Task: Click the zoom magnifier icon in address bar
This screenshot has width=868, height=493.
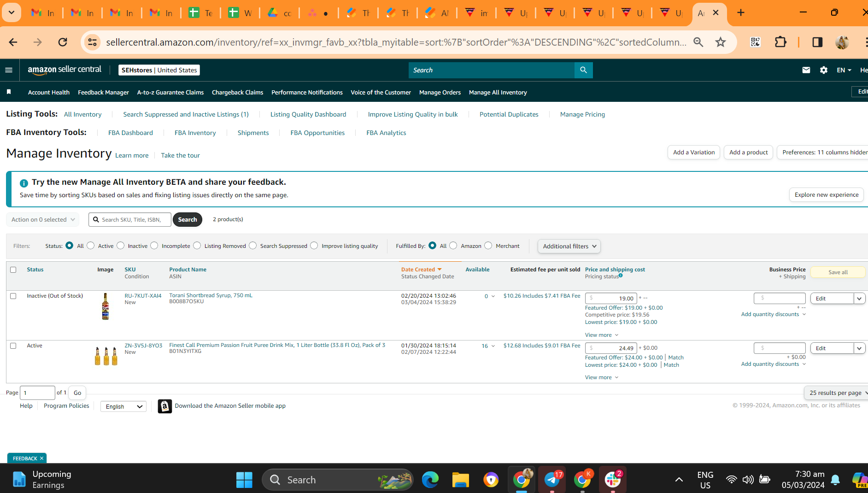Action: pyautogui.click(x=698, y=42)
